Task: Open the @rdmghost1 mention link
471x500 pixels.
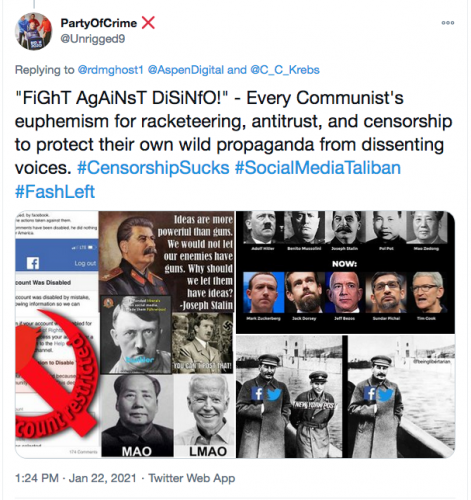Action: (110, 70)
